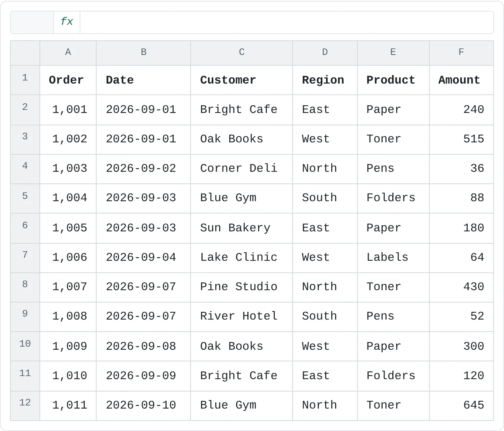Click the Product cell for order 1,010
The width and height of the screenshot is (504, 431).
(x=393, y=376)
